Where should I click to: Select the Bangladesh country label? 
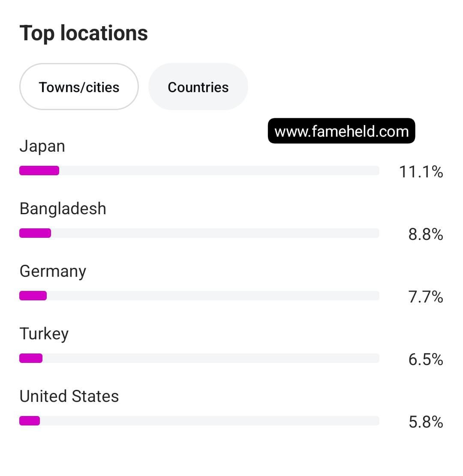click(63, 209)
